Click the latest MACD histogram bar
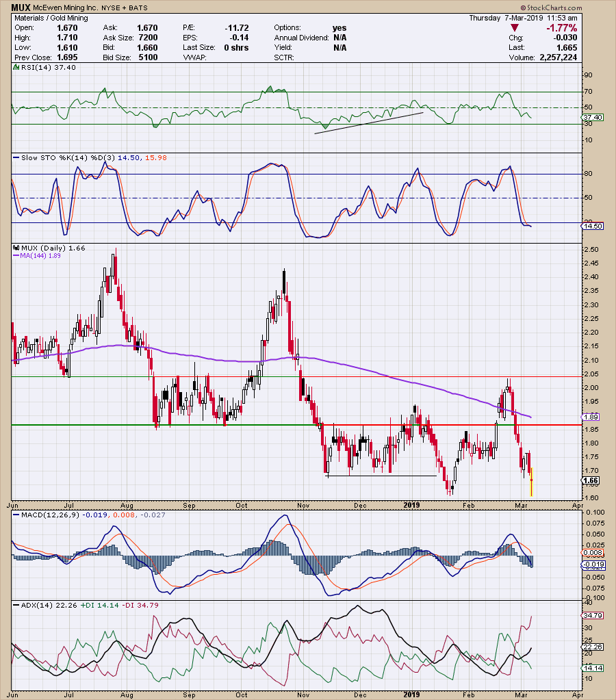Viewport: 616px width, 700px height. click(x=532, y=562)
